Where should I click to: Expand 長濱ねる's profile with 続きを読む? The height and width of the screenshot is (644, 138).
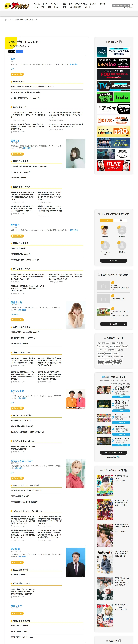tap(27, 148)
